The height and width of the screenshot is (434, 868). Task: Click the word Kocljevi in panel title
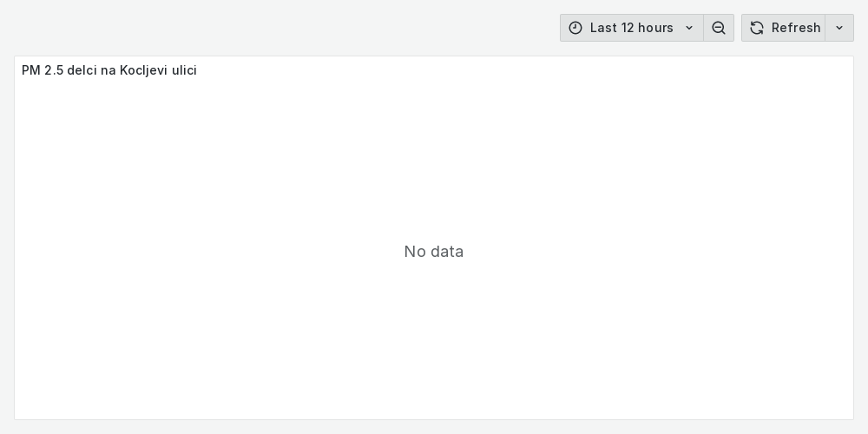[x=143, y=70]
